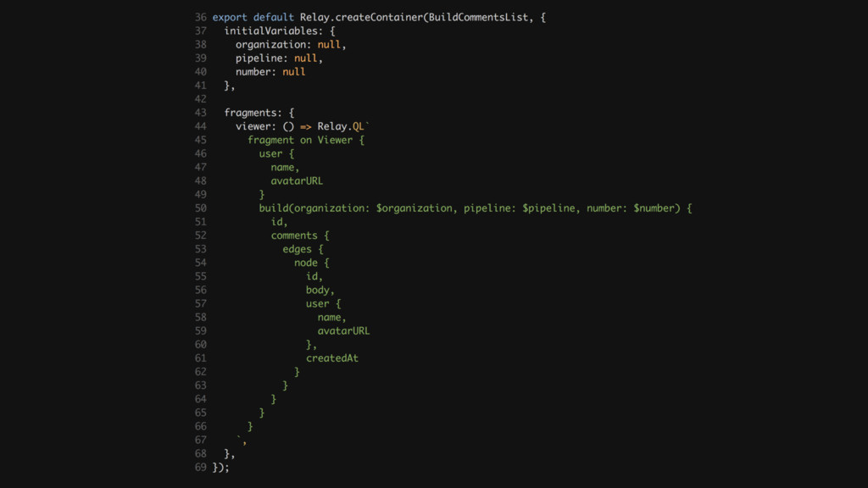Click line number 50 in the gutter
This screenshot has width=868, height=488.
click(x=200, y=208)
